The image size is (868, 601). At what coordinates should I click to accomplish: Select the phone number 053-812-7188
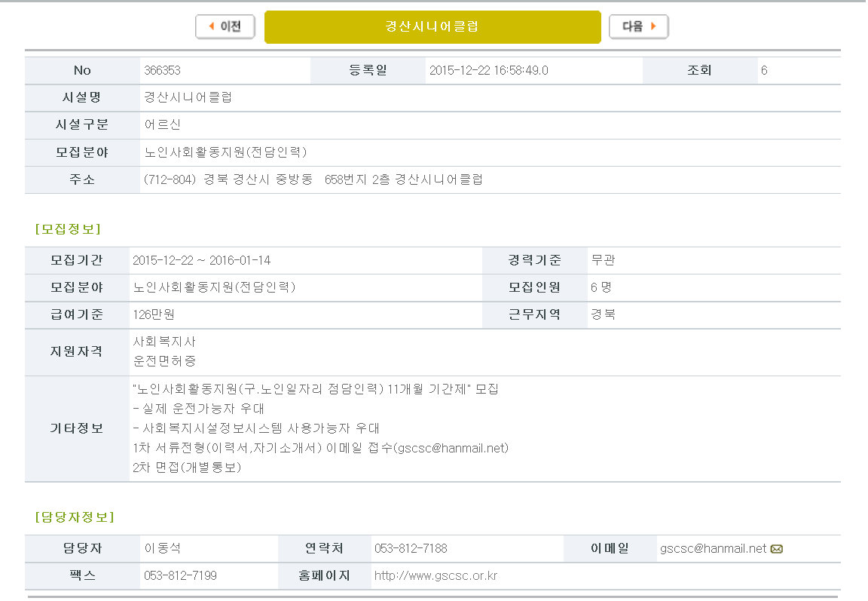(411, 549)
